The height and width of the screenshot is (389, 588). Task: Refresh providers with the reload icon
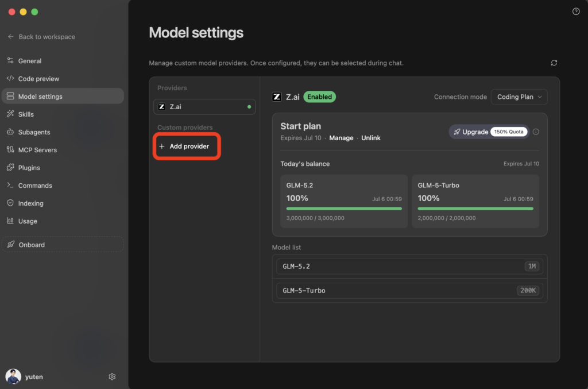point(554,63)
